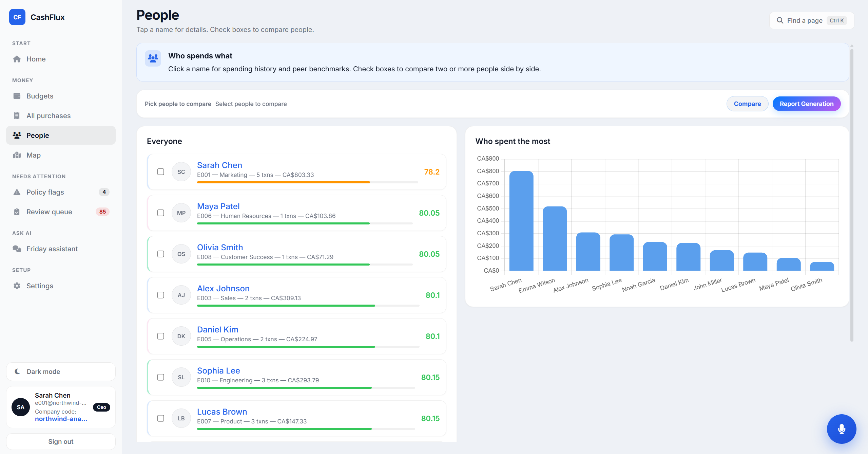Click the Ceo role badge

(101, 407)
